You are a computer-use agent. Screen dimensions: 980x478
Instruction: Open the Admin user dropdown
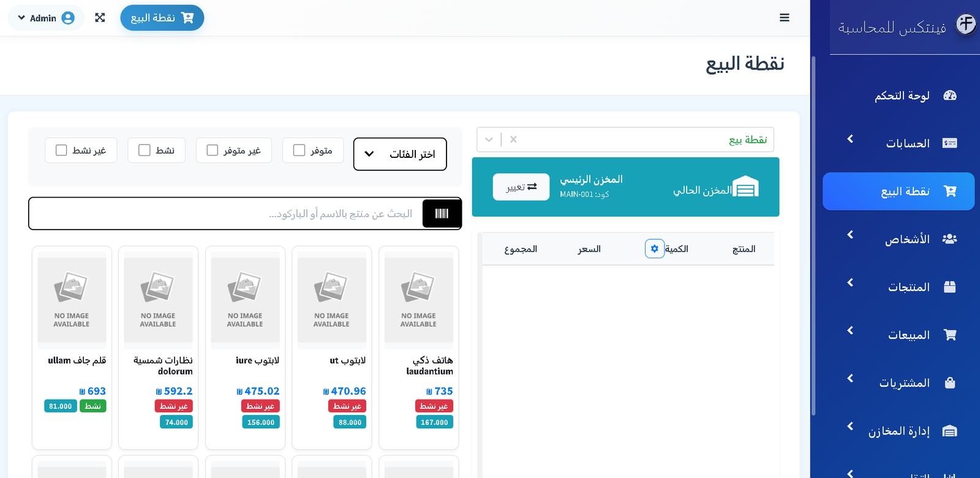pyautogui.click(x=46, y=18)
